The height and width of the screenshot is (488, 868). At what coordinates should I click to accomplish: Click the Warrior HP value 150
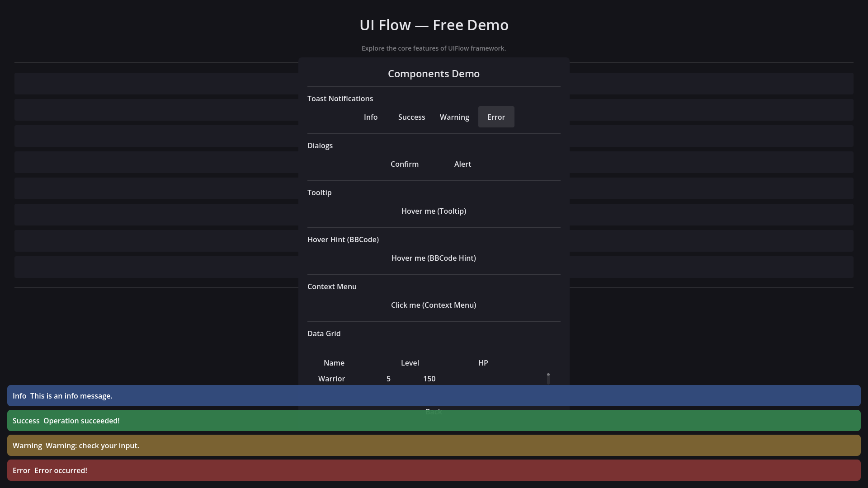[x=429, y=379]
